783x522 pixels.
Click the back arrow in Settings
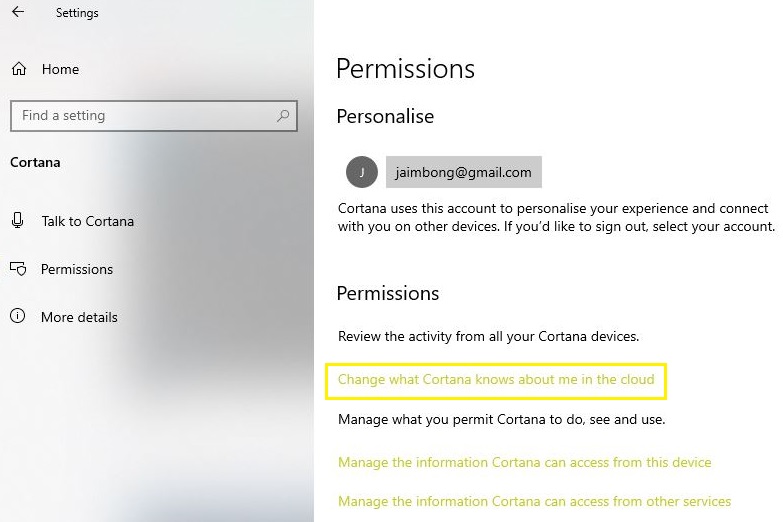click(18, 13)
